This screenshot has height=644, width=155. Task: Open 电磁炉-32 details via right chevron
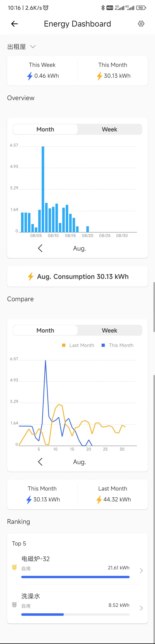tap(141, 571)
